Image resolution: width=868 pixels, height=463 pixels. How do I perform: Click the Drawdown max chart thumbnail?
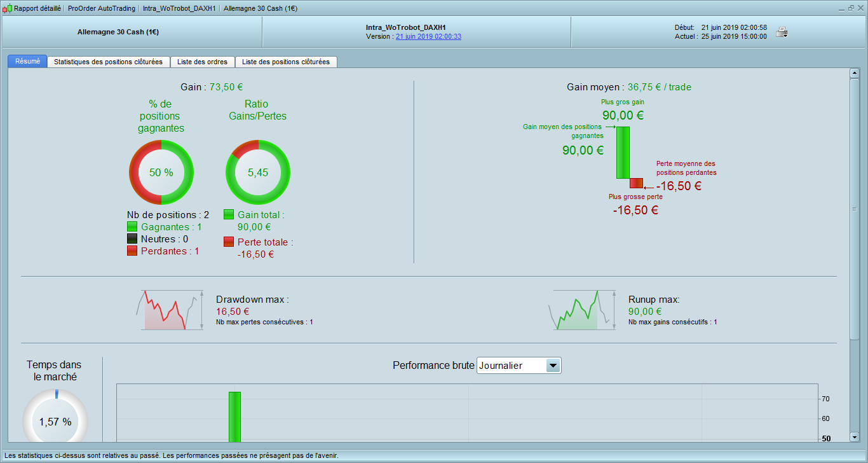[170, 310]
